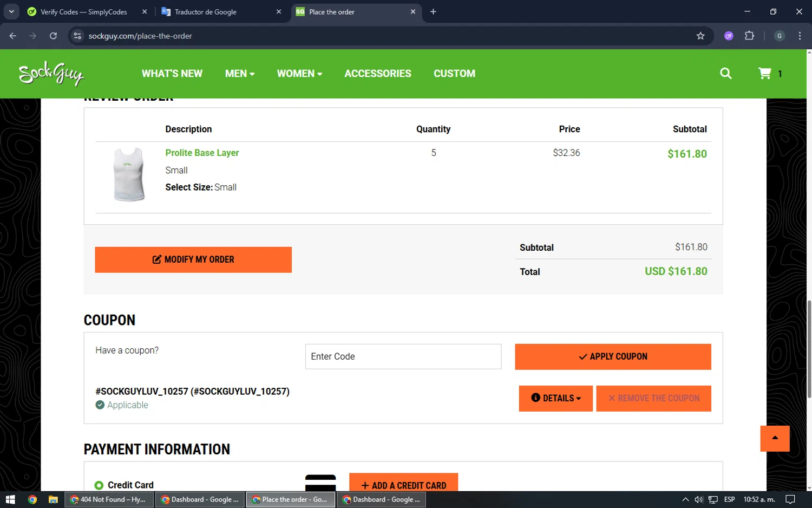Switch to the 404 Not Found taskbar window
The image size is (812, 508).
(109, 499)
